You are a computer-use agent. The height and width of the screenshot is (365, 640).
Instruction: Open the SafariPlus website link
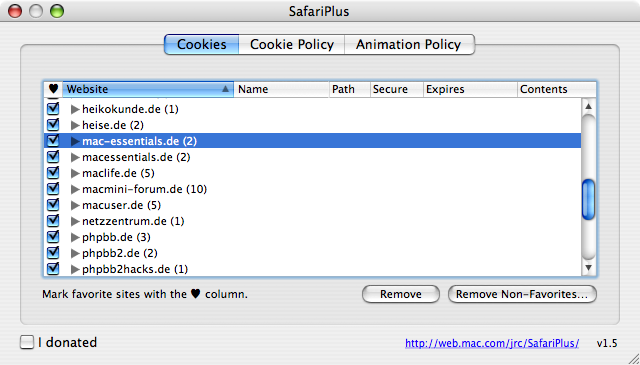(x=492, y=343)
